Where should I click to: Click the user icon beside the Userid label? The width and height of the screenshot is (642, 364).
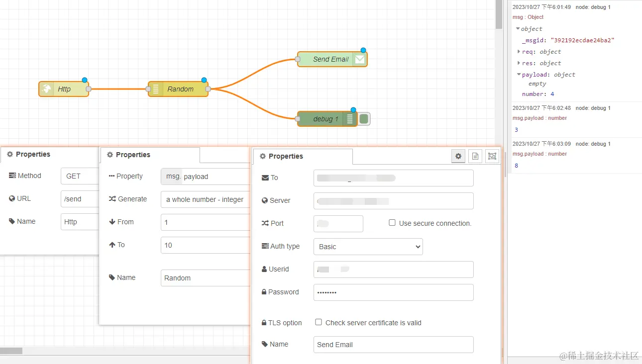point(264,269)
